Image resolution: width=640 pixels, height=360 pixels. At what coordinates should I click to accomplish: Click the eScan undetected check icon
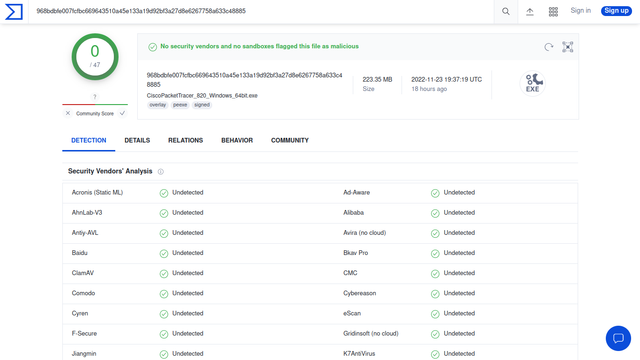[435, 314]
